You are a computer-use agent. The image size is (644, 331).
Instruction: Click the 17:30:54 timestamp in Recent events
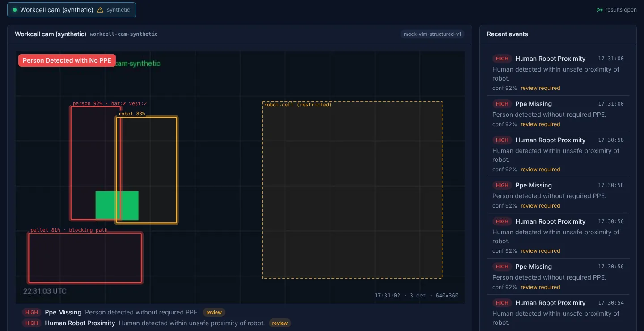coord(611,303)
